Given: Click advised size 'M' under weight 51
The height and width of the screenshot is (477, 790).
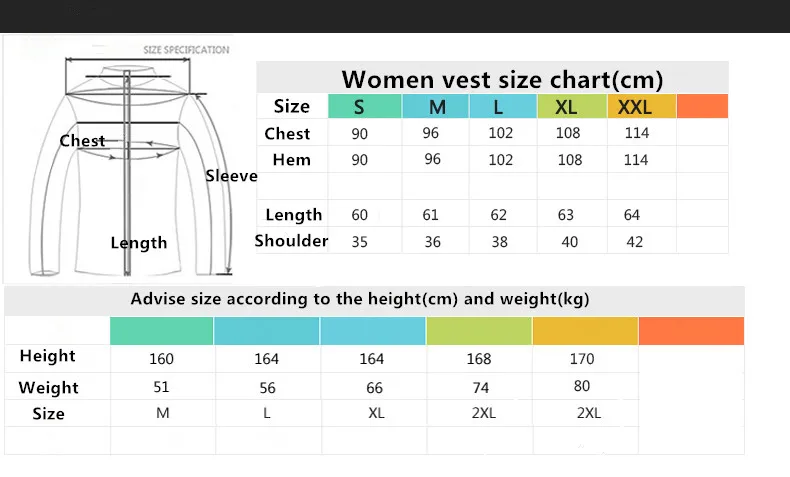Looking at the screenshot, I should coord(163,414).
